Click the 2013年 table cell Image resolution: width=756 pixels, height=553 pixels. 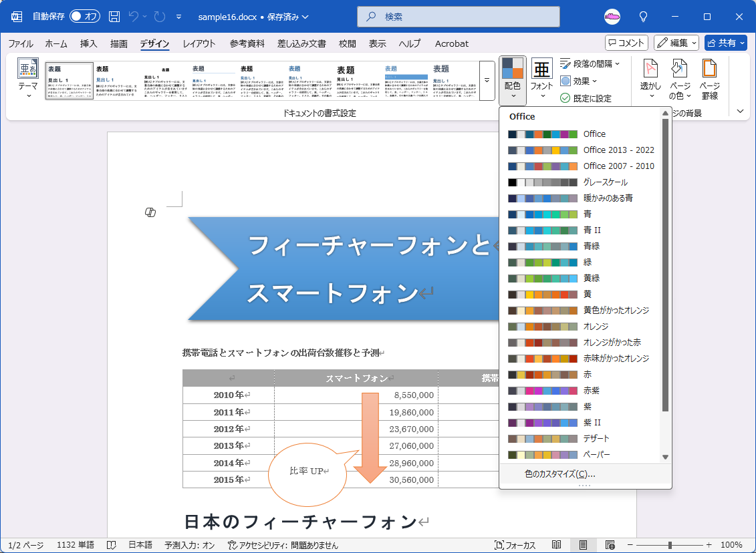[229, 446]
